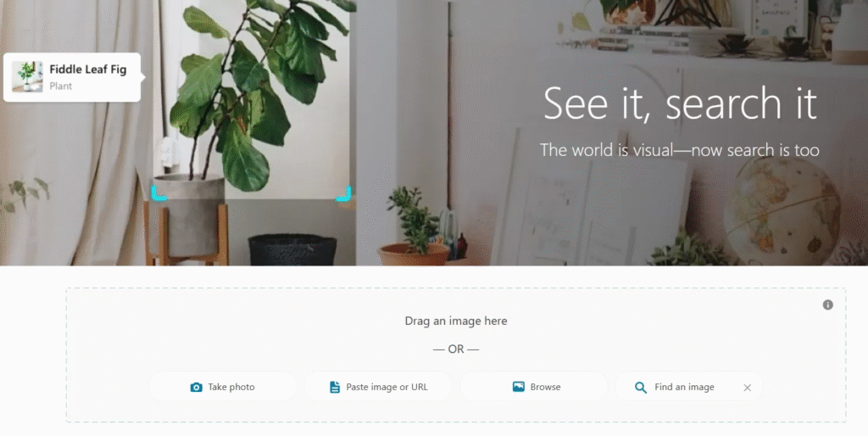Select the left cyan crop corner handle

(159, 193)
